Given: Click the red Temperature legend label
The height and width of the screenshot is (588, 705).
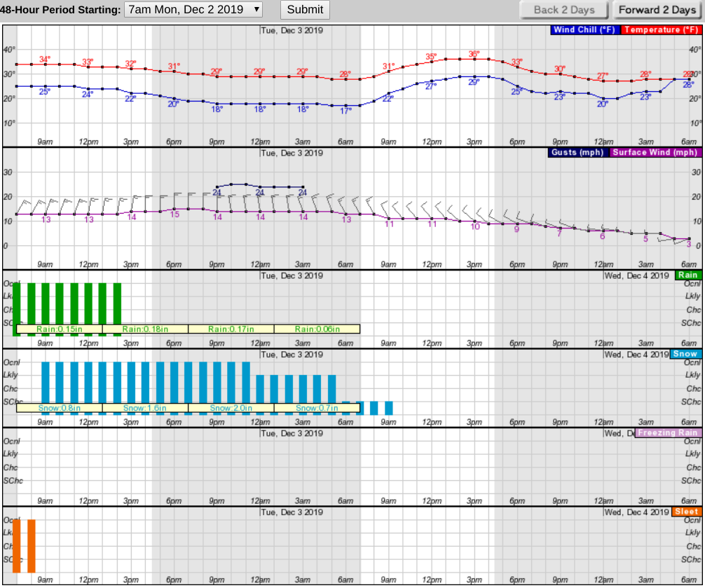Looking at the screenshot, I should (661, 30).
